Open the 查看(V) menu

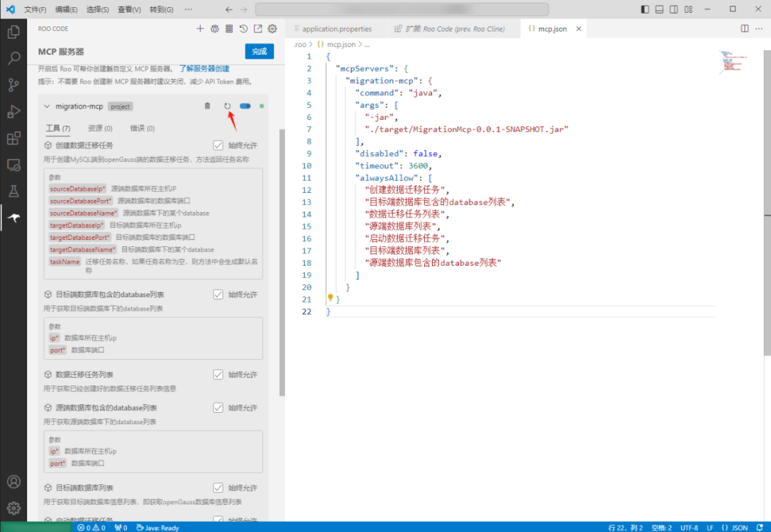pos(129,9)
